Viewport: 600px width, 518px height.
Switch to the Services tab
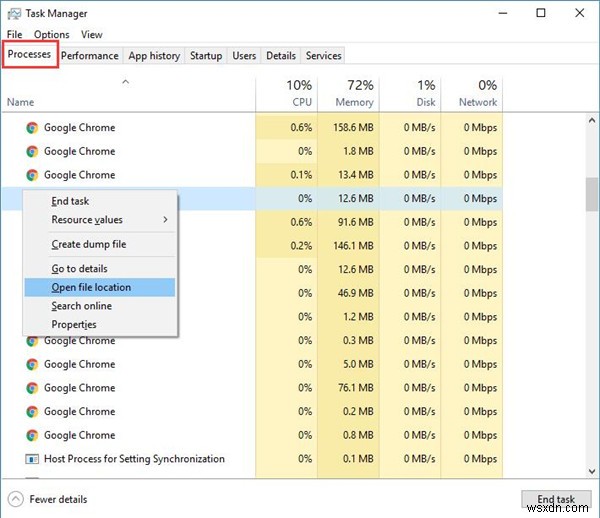click(323, 56)
